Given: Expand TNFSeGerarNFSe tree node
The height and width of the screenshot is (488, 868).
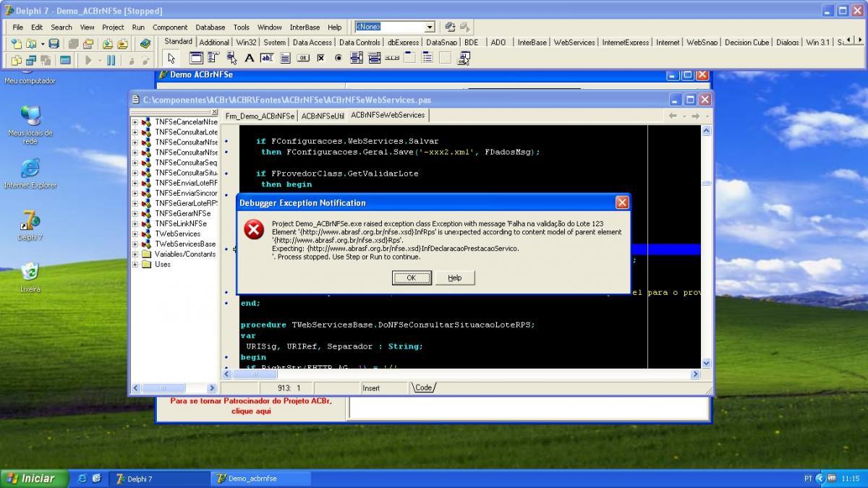Looking at the screenshot, I should tap(135, 213).
